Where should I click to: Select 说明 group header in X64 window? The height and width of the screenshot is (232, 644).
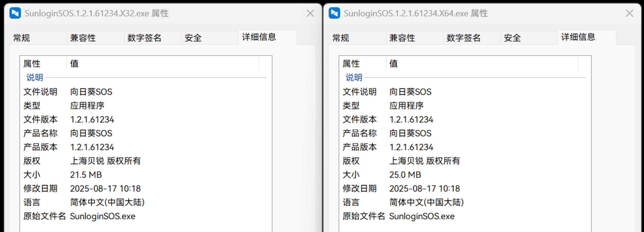coord(465,78)
